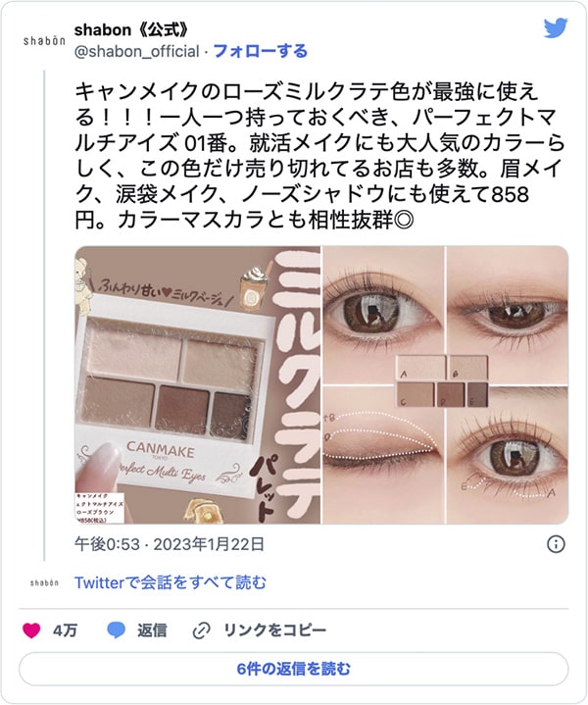The image size is (588, 705).
Task: Click the 6件の返信を読む button
Action: coord(294,669)
